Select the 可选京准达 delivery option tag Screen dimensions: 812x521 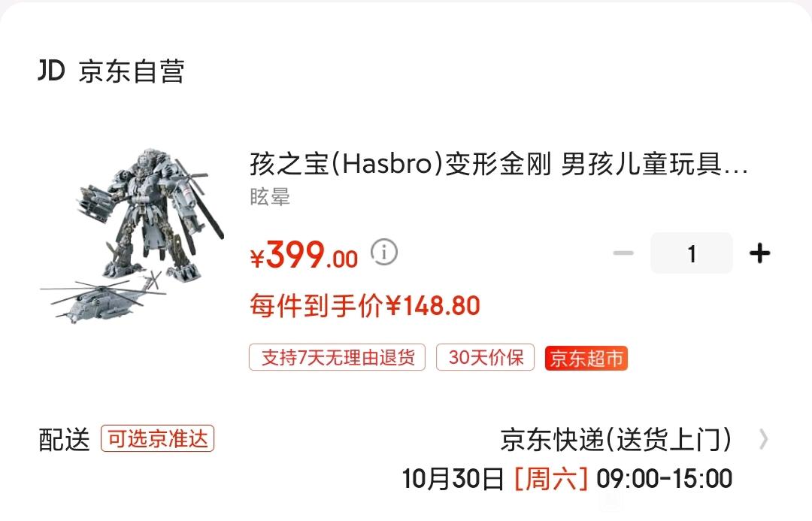[157, 438]
